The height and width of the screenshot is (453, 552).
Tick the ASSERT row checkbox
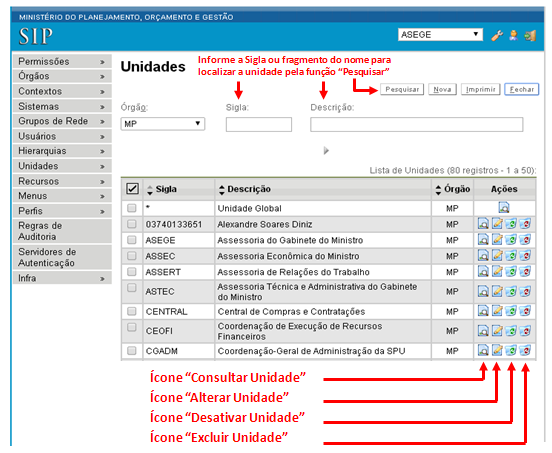pos(132,272)
